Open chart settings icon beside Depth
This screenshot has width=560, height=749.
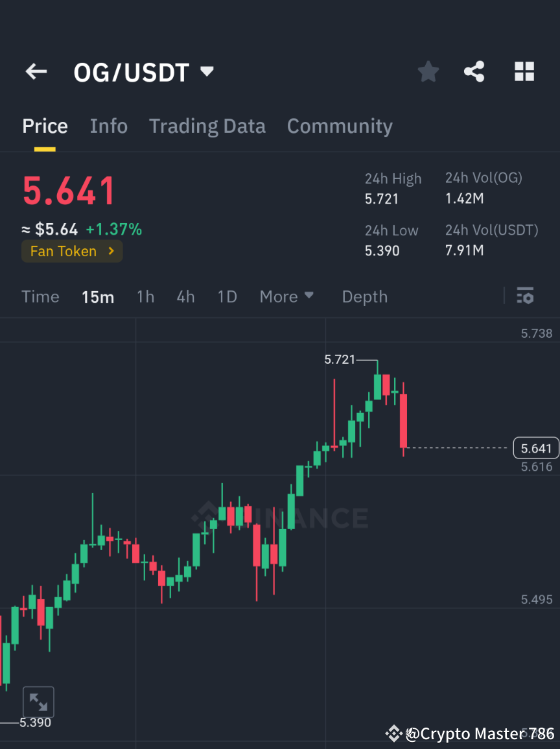[x=525, y=296]
